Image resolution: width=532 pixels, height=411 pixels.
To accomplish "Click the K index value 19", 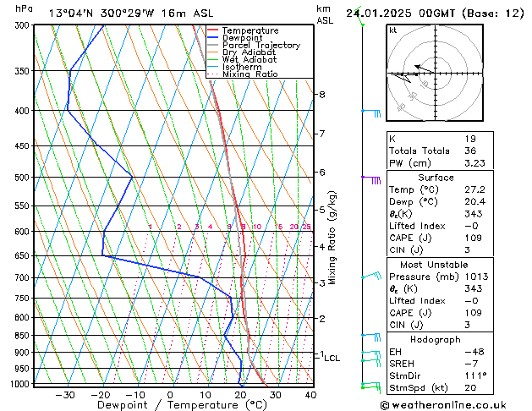I will point(470,139).
